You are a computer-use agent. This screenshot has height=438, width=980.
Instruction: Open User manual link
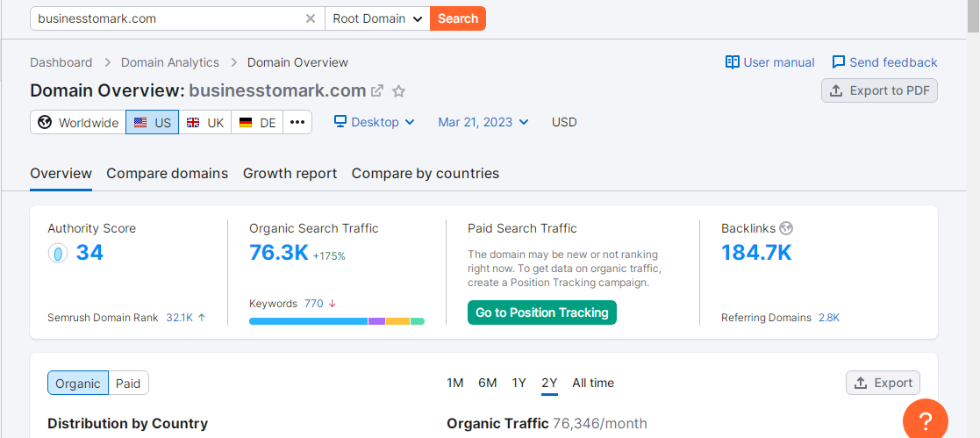coord(779,62)
